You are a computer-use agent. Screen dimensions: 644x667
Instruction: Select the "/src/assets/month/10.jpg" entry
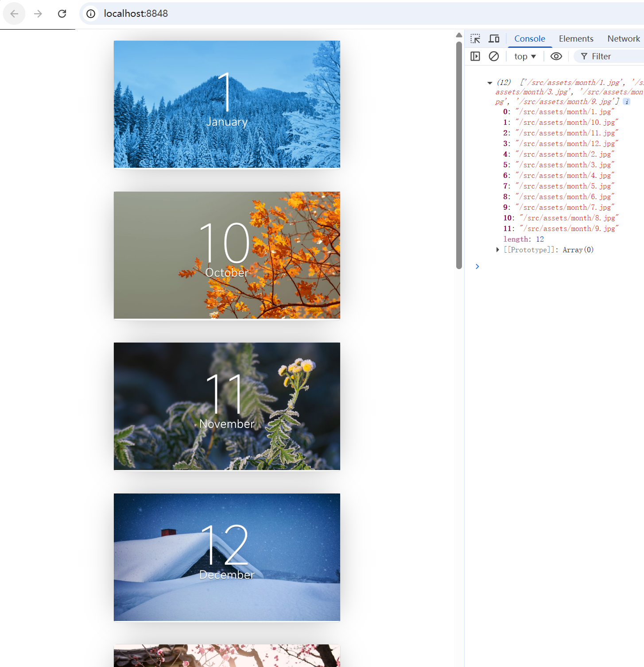point(567,123)
